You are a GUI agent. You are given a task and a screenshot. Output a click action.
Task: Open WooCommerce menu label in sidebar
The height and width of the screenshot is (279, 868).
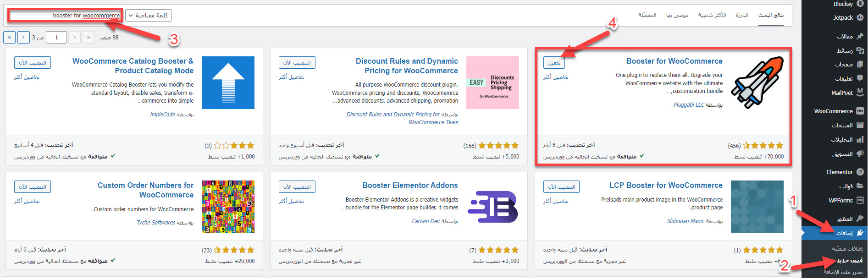tap(833, 111)
